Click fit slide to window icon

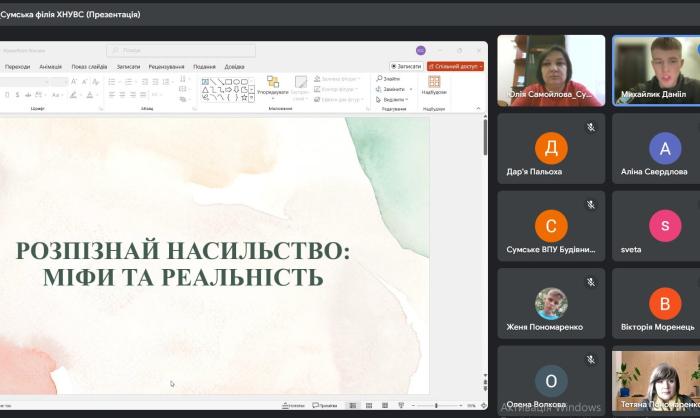coord(484,405)
